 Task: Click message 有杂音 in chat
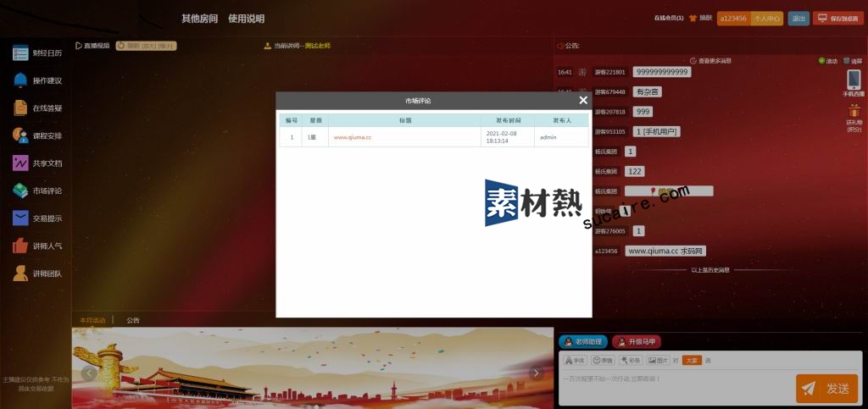point(647,91)
